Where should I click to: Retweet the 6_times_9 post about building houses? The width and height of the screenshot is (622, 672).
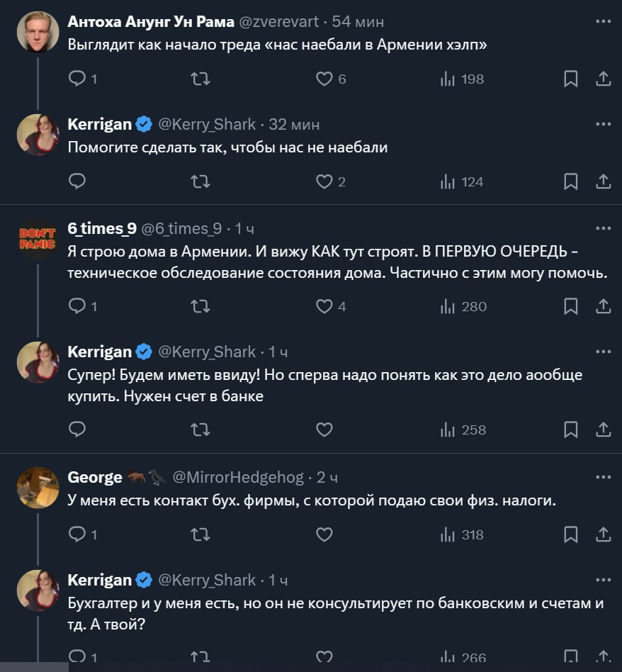201,306
